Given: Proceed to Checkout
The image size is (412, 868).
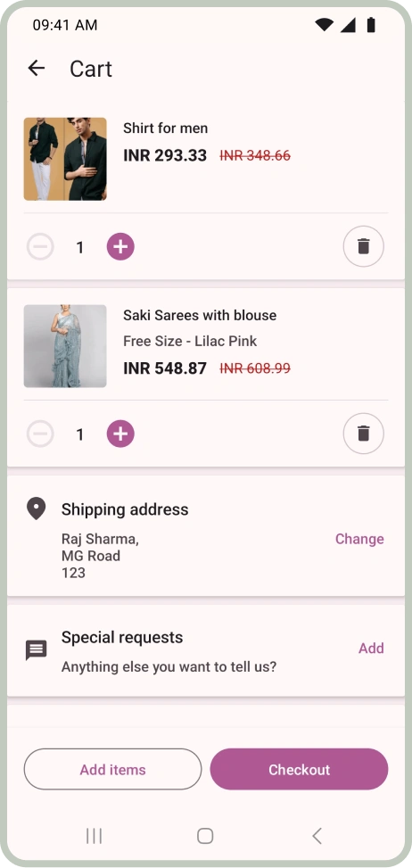Looking at the screenshot, I should click(x=299, y=770).
